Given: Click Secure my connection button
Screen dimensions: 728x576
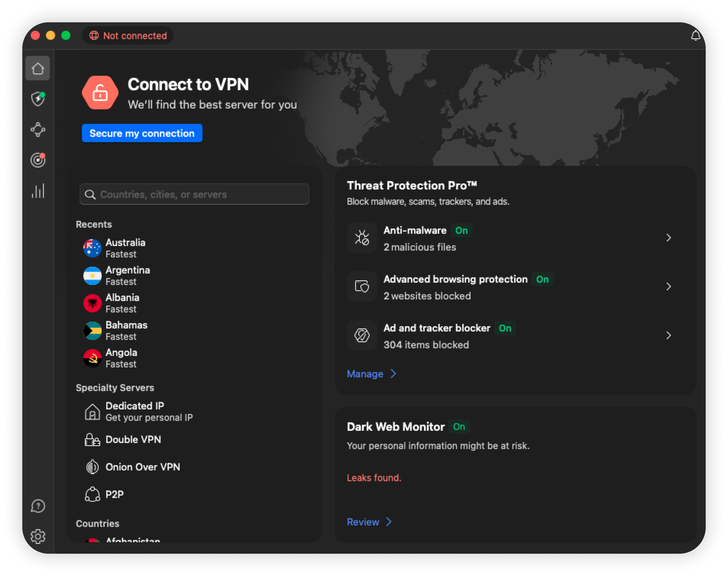Looking at the screenshot, I should coord(142,133).
